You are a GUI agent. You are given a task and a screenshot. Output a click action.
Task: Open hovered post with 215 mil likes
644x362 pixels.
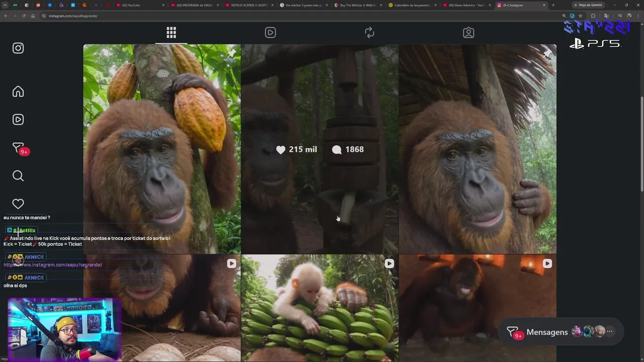(319, 149)
